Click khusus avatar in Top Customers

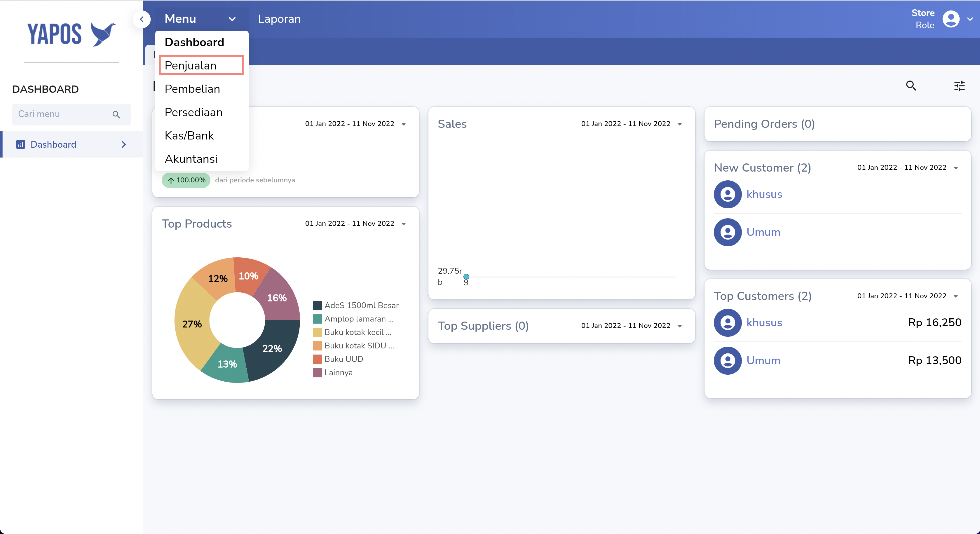point(727,322)
